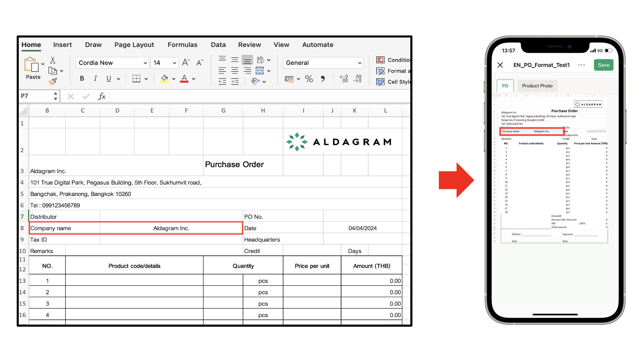Click the yellow fill color swatch
Screen dimensions: 644x351
pyautogui.click(x=164, y=79)
